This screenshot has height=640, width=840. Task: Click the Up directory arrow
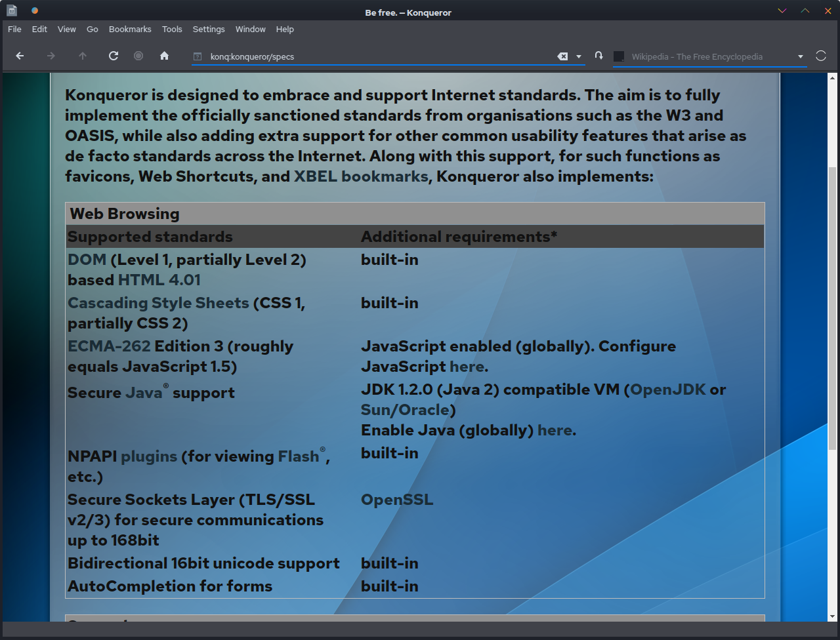83,56
